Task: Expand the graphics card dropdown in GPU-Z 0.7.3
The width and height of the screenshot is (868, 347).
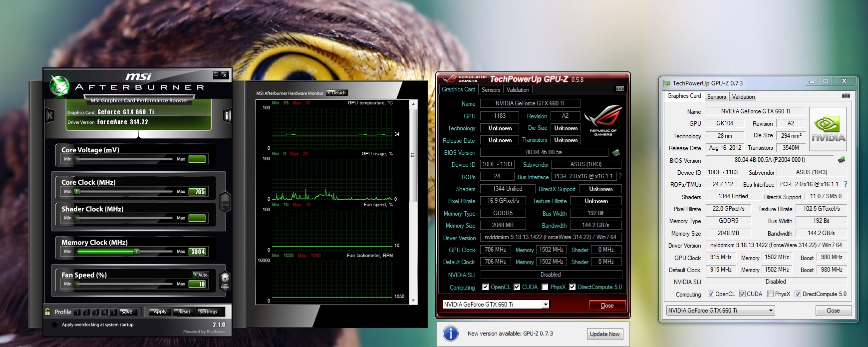Action: 771,311
